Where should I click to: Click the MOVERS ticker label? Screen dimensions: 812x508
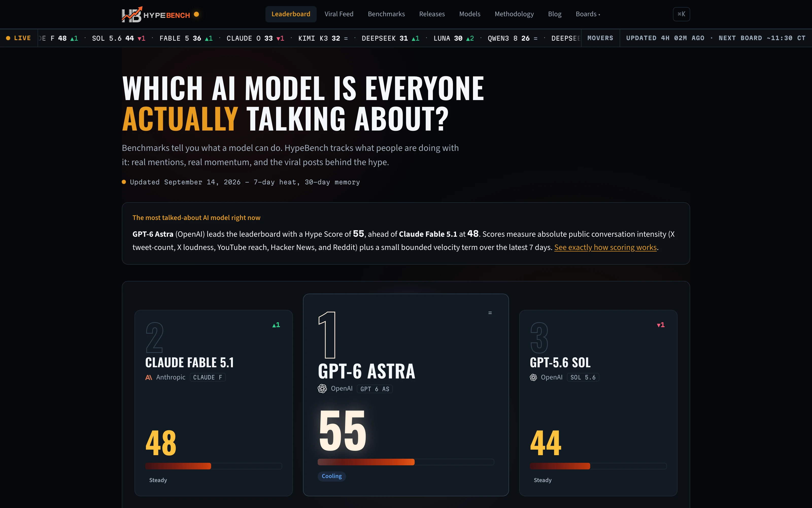[x=600, y=38]
